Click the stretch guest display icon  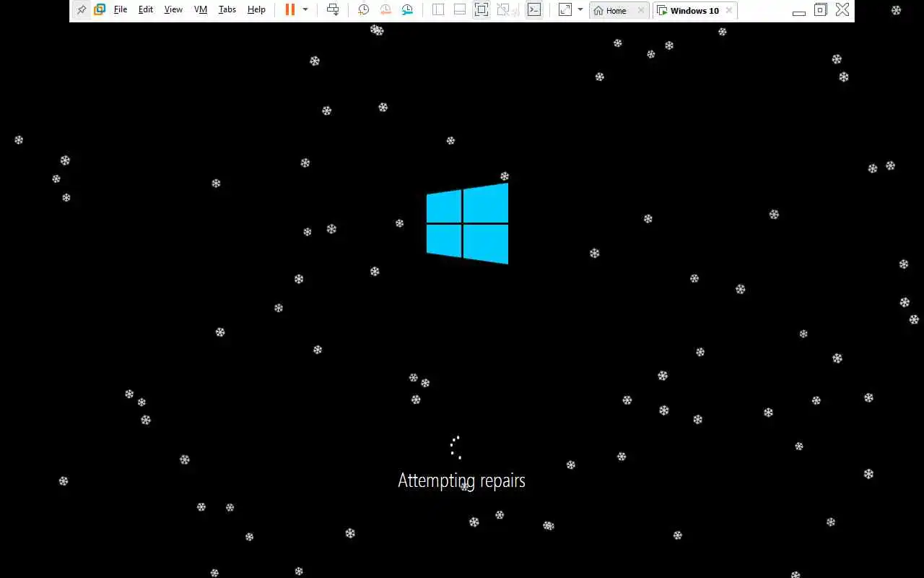pyautogui.click(x=565, y=10)
